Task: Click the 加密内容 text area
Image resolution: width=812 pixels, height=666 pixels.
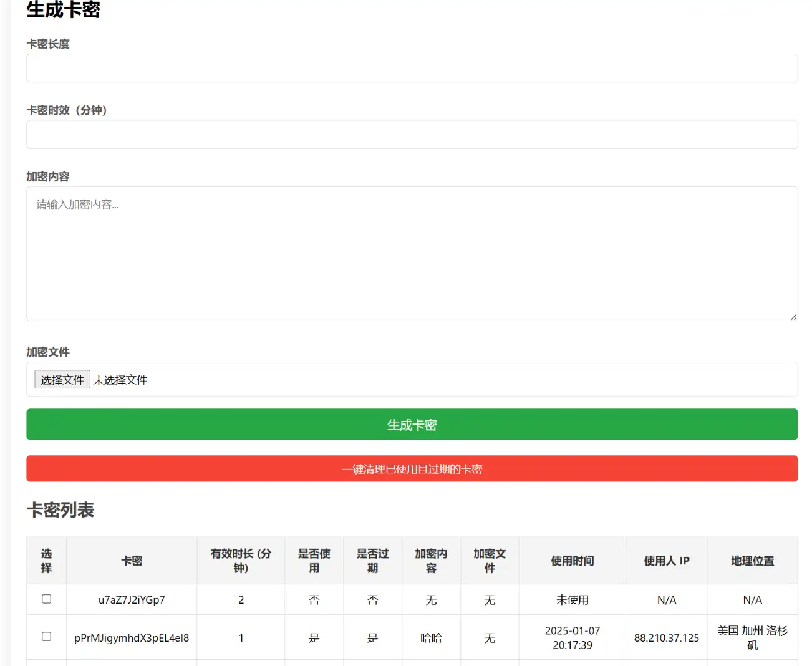Action: click(412, 253)
